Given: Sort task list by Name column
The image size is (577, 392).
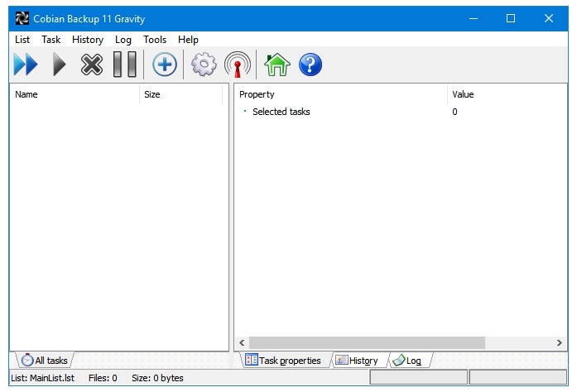Looking at the screenshot, I should point(75,94).
